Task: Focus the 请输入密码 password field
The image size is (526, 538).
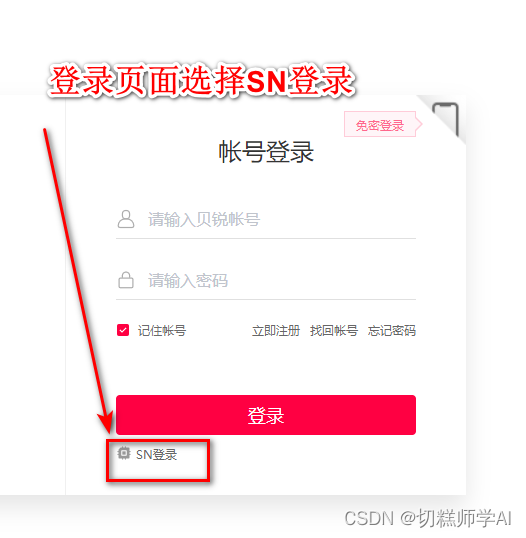Action: coord(266,281)
